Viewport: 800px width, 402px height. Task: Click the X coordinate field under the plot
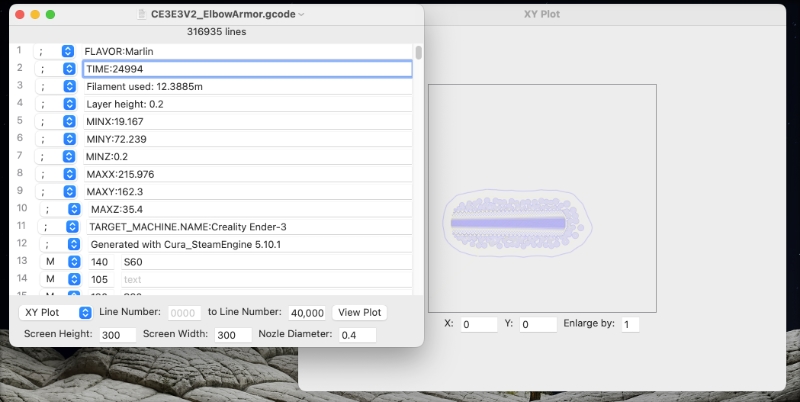click(x=478, y=324)
